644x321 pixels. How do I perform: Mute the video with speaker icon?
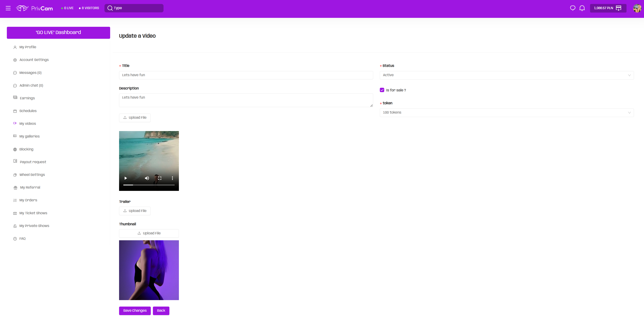(x=147, y=178)
